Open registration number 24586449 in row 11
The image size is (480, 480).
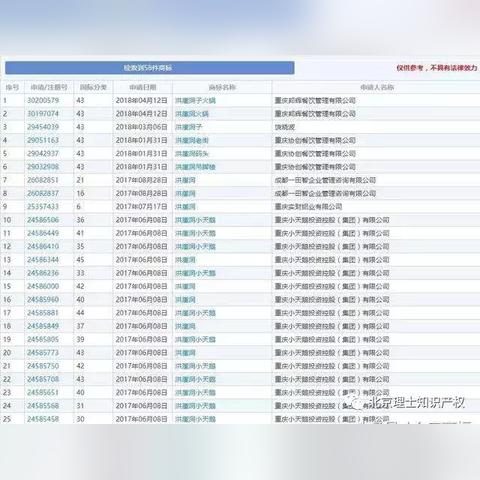(x=43, y=233)
